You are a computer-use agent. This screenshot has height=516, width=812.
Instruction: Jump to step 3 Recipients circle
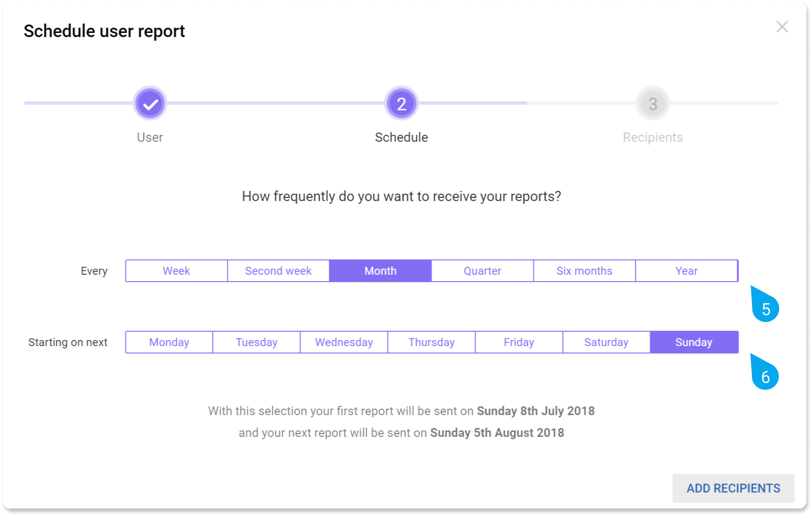653,103
